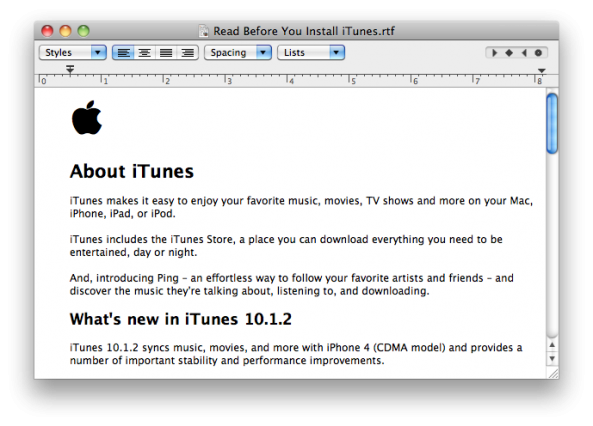Select the align right button
593x426 pixels.
click(x=188, y=53)
